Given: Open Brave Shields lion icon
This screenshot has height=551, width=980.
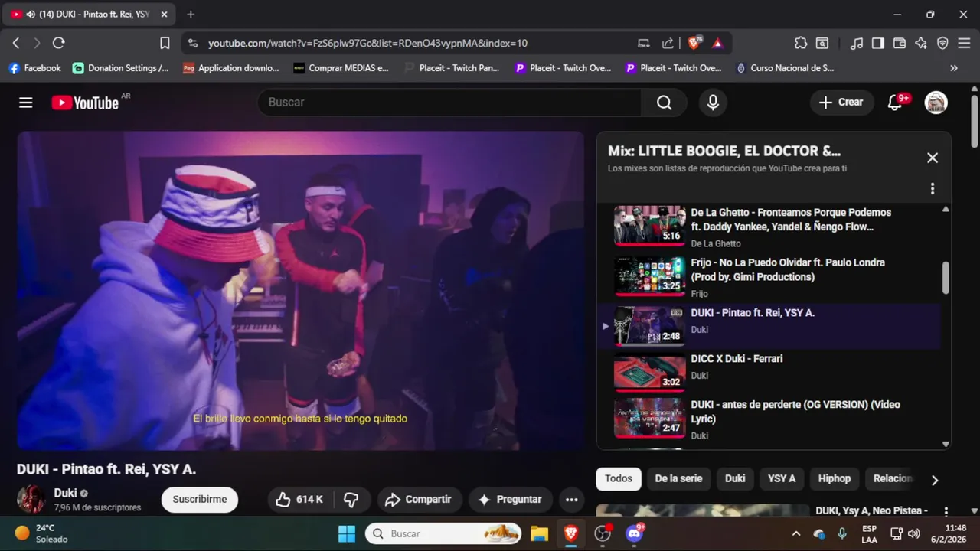Looking at the screenshot, I should [x=694, y=44].
